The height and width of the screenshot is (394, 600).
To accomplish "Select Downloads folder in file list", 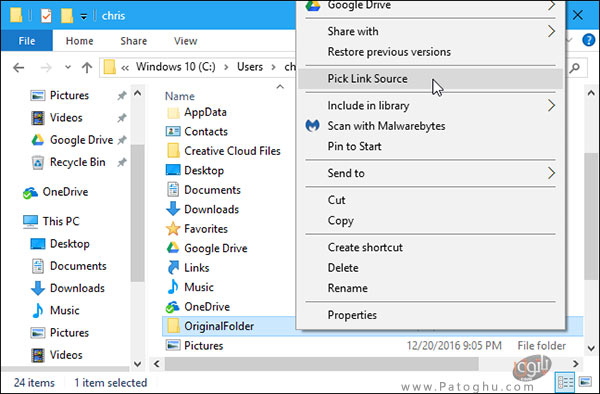I will (x=211, y=209).
